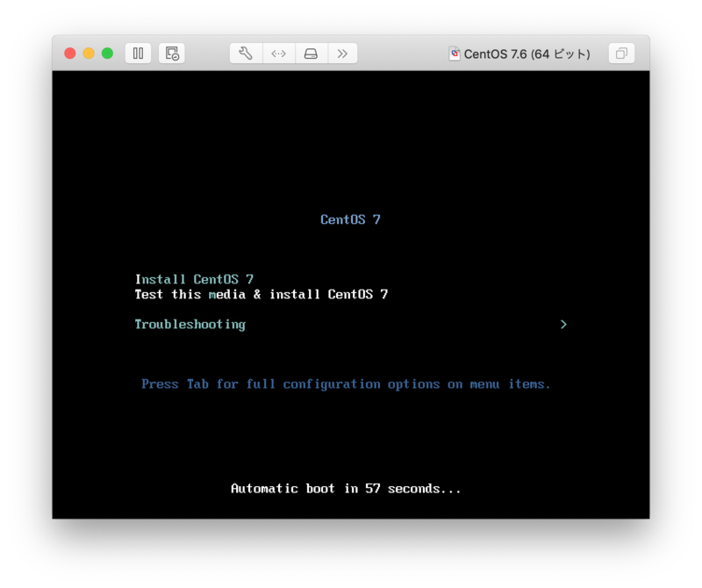This screenshot has height=588, width=702.
Task: Open virtual machine settings wrench icon
Action: (246, 54)
